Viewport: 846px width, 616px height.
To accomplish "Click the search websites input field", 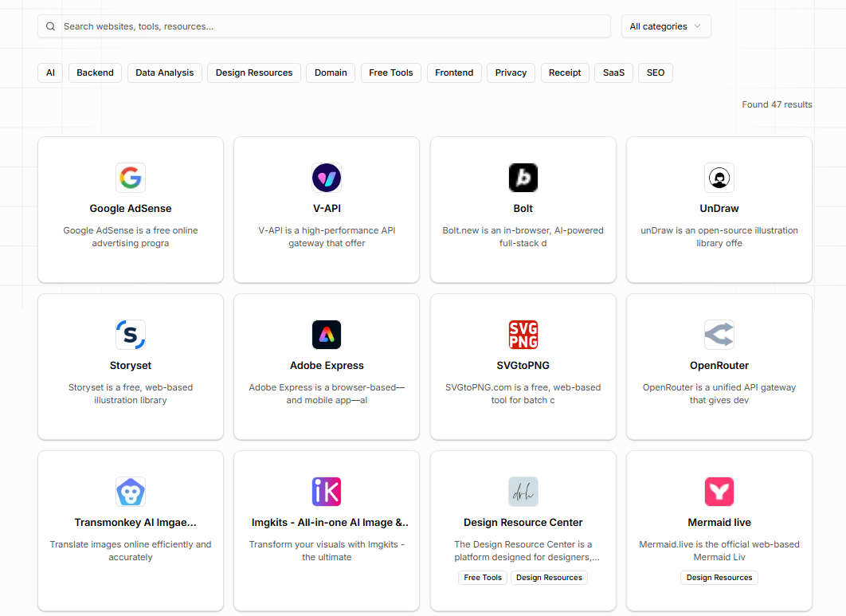I will click(x=323, y=26).
